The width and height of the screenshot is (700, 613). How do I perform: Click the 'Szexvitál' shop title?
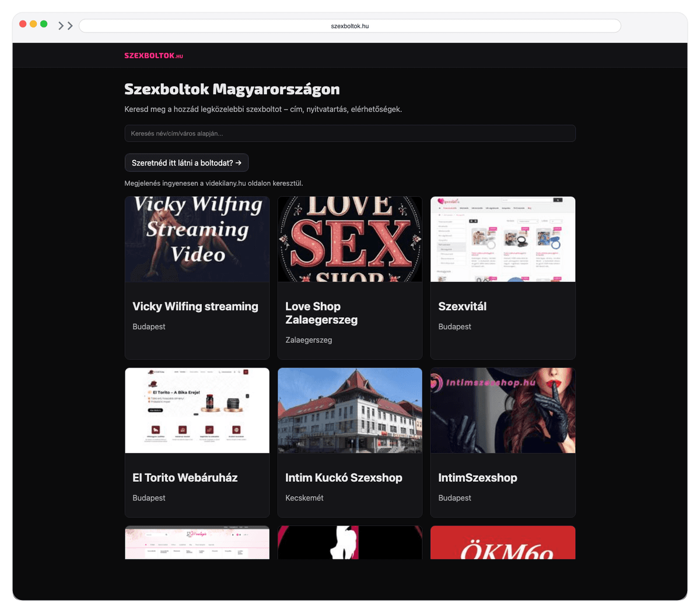(x=462, y=306)
